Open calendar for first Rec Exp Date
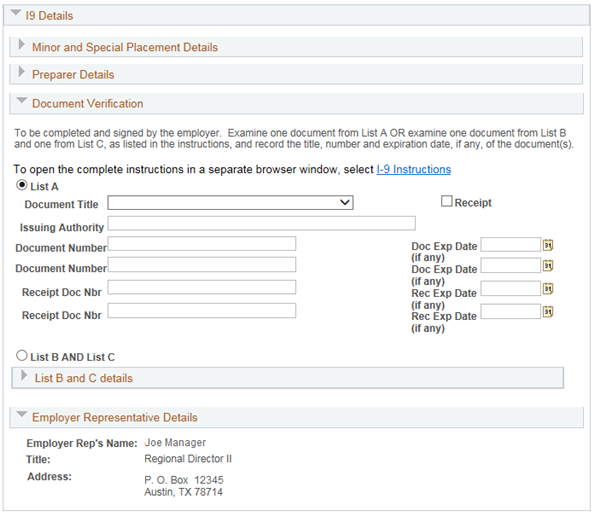This screenshot has width=600, height=516. (547, 289)
